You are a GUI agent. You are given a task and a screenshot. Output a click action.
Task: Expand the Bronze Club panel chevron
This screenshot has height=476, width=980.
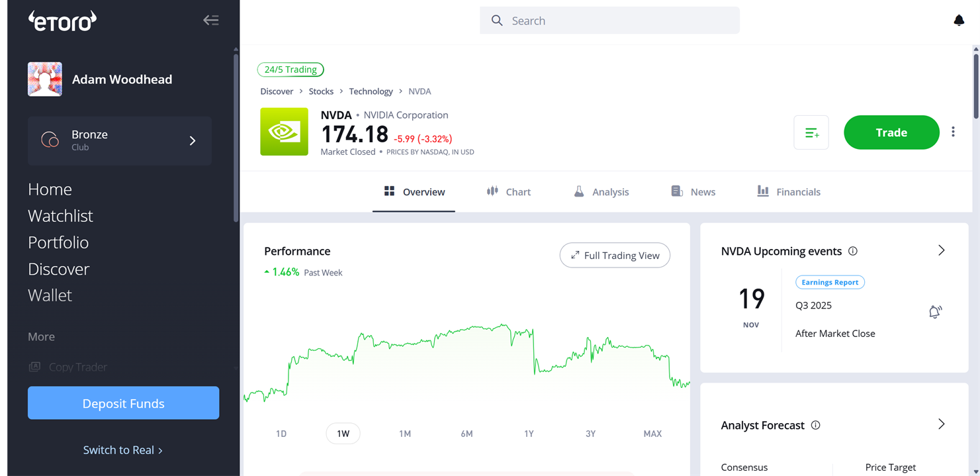[x=193, y=140]
